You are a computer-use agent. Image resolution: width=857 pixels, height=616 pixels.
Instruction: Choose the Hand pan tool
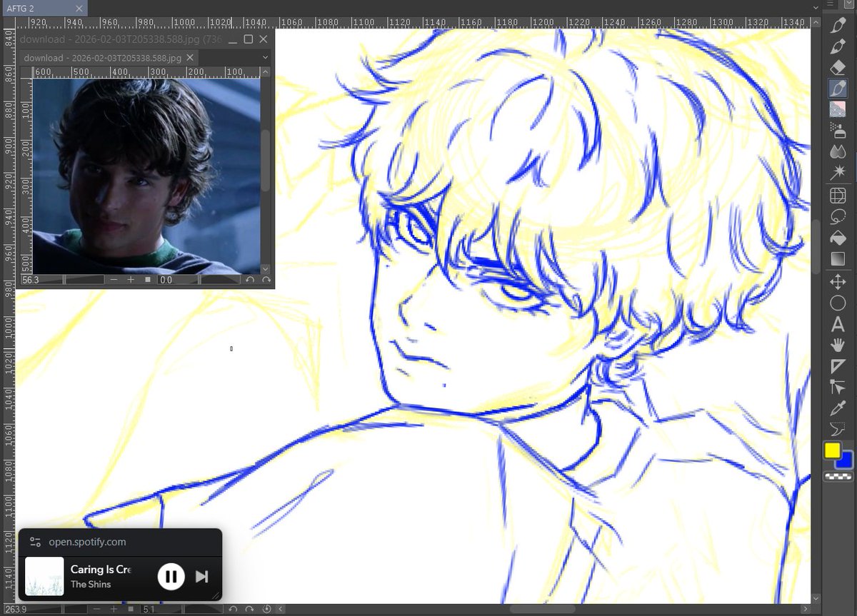[x=838, y=345]
